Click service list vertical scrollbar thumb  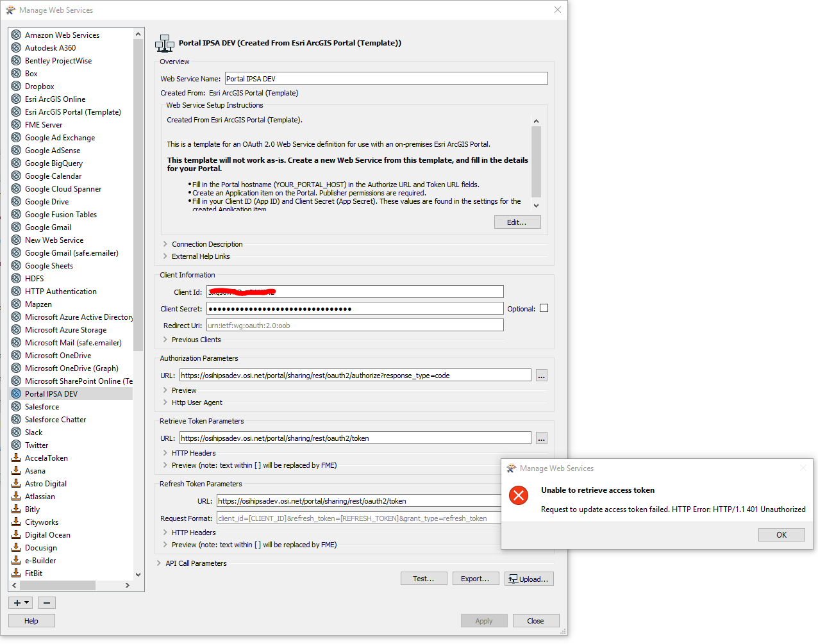138,195
